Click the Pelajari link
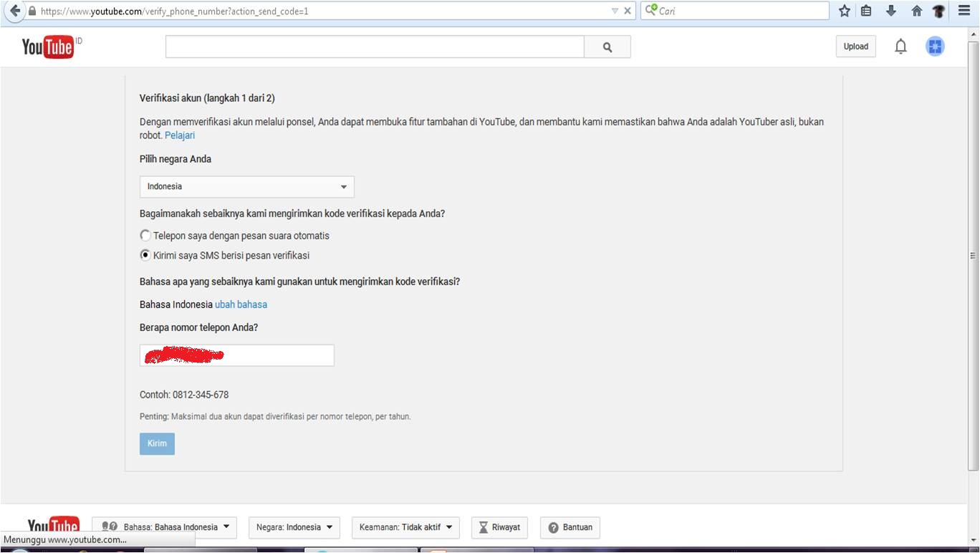The width and height of the screenshot is (980, 553). click(x=180, y=135)
